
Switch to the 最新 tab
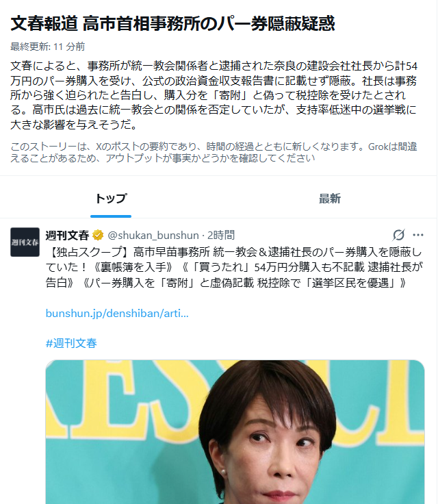tap(329, 199)
